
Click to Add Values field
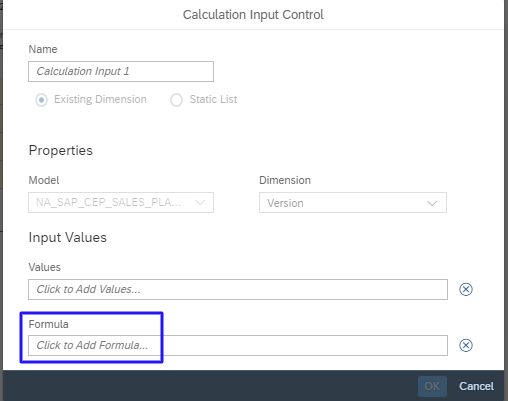[x=238, y=289]
